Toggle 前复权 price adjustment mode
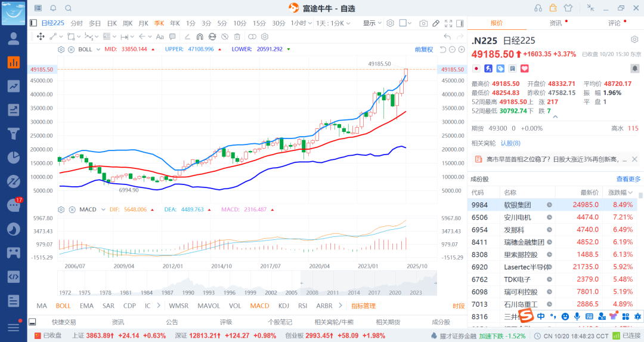644x342 pixels. (x=424, y=50)
